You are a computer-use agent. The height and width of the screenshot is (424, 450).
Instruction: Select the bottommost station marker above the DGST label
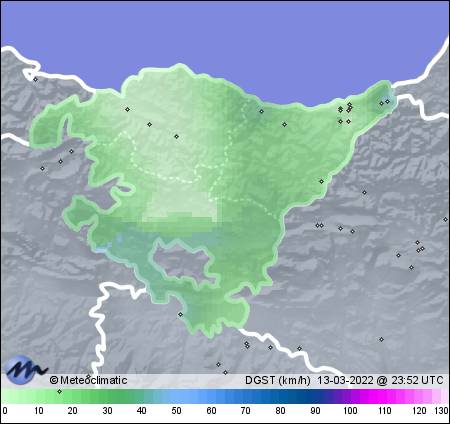click(225, 372)
